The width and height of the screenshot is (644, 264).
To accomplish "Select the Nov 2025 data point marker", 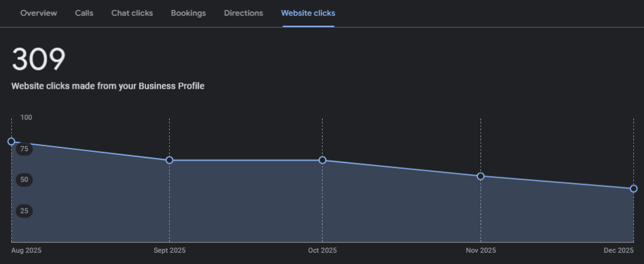I will coord(480,176).
